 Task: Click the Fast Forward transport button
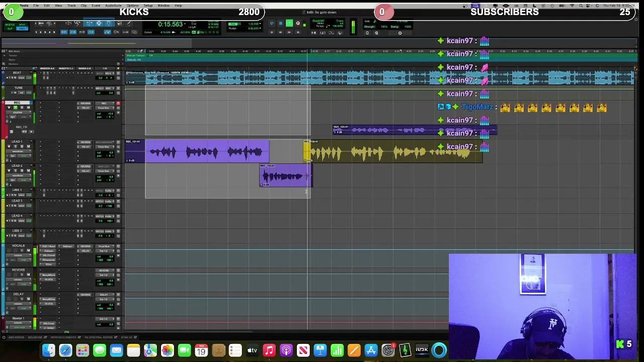click(x=289, y=32)
